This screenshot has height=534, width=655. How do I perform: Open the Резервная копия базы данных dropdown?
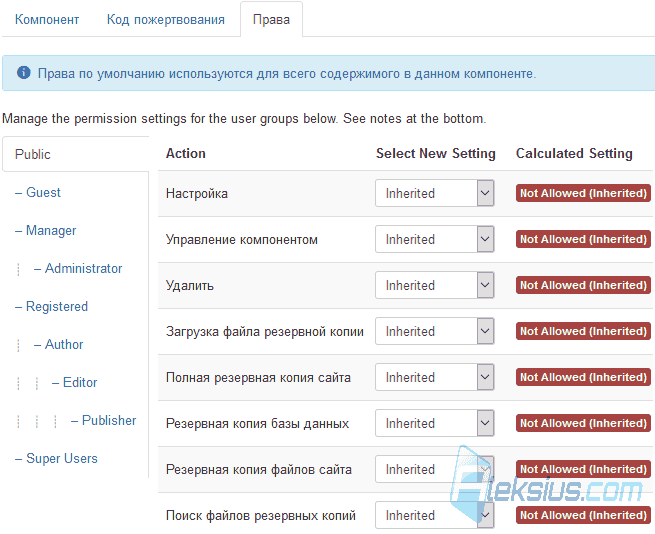(x=435, y=423)
